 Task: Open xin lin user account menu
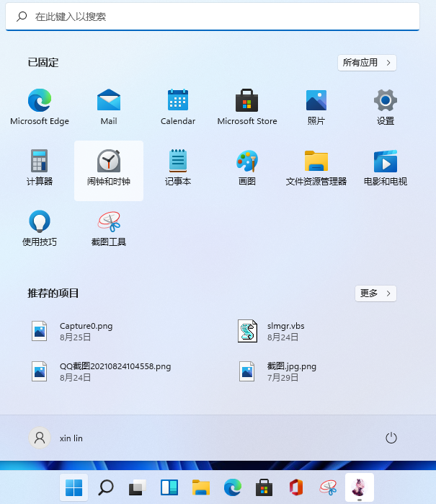56,438
